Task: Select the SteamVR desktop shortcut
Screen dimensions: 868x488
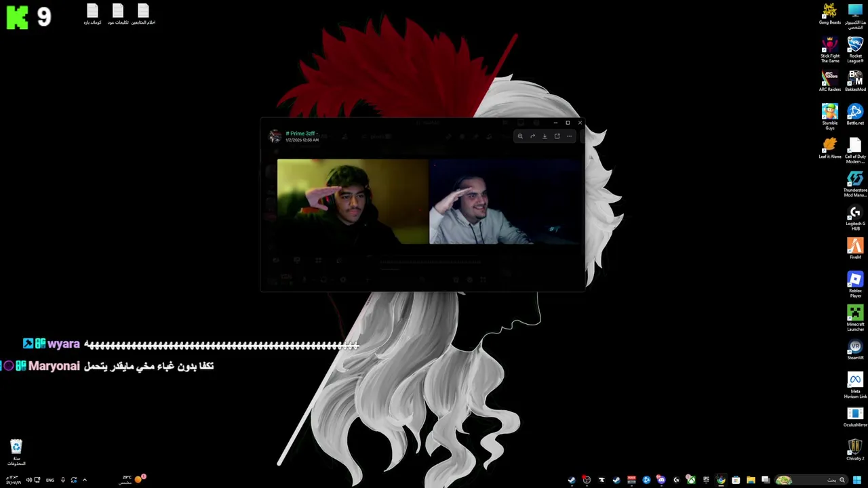Action: click(855, 349)
